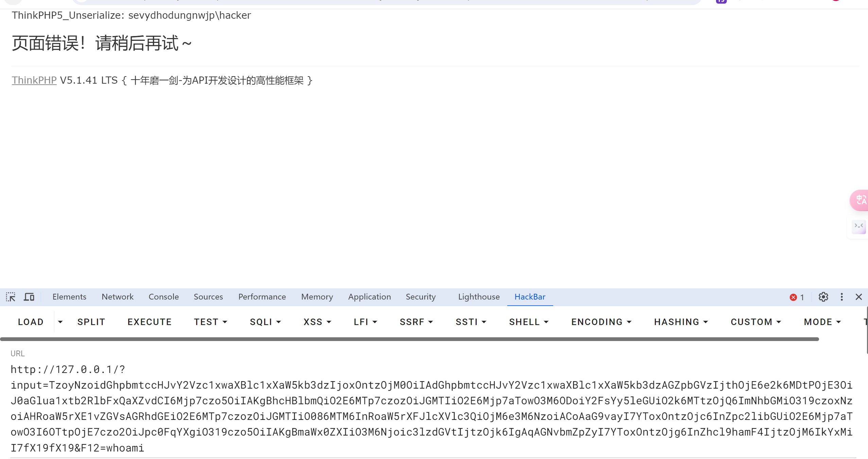Viewport: 868px width, 459px height.
Task: Open the CUSTOM dropdown
Action: [x=756, y=322]
